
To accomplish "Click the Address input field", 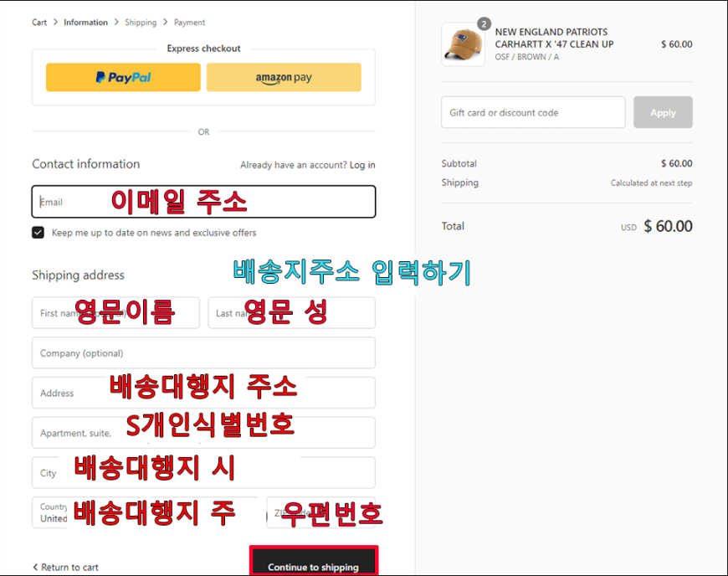I will (x=203, y=393).
